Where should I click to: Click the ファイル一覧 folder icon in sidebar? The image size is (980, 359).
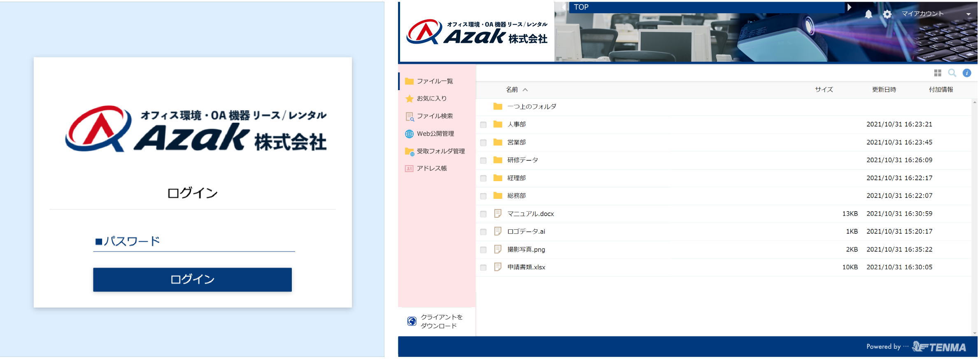(x=409, y=81)
